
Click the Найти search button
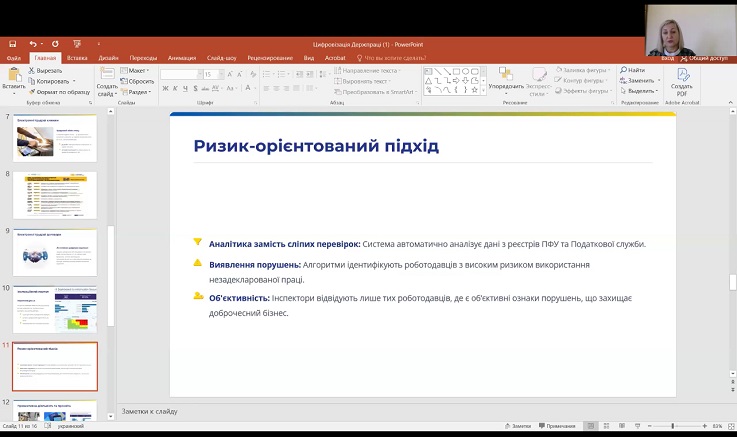click(633, 70)
